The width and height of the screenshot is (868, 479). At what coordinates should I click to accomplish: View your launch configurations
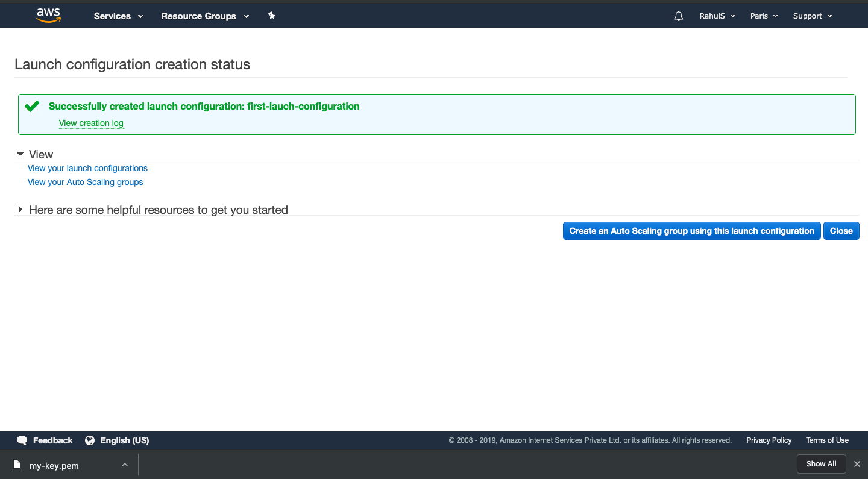pos(87,168)
